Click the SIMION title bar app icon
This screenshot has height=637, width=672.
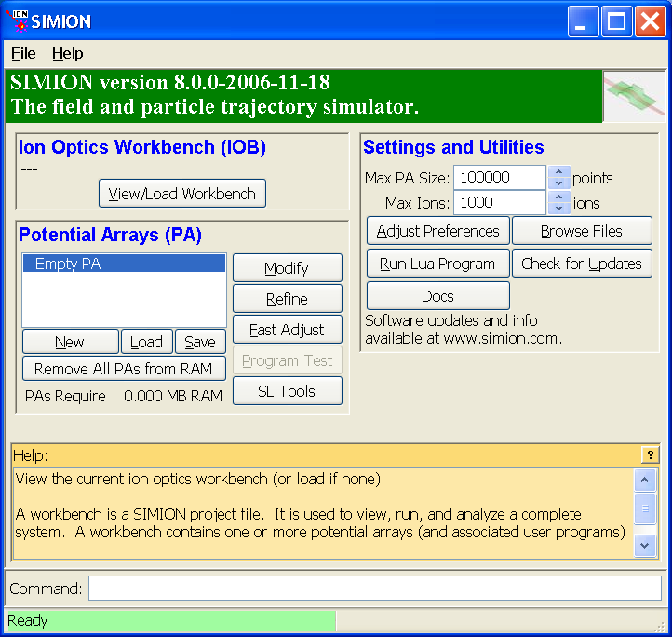[17, 20]
